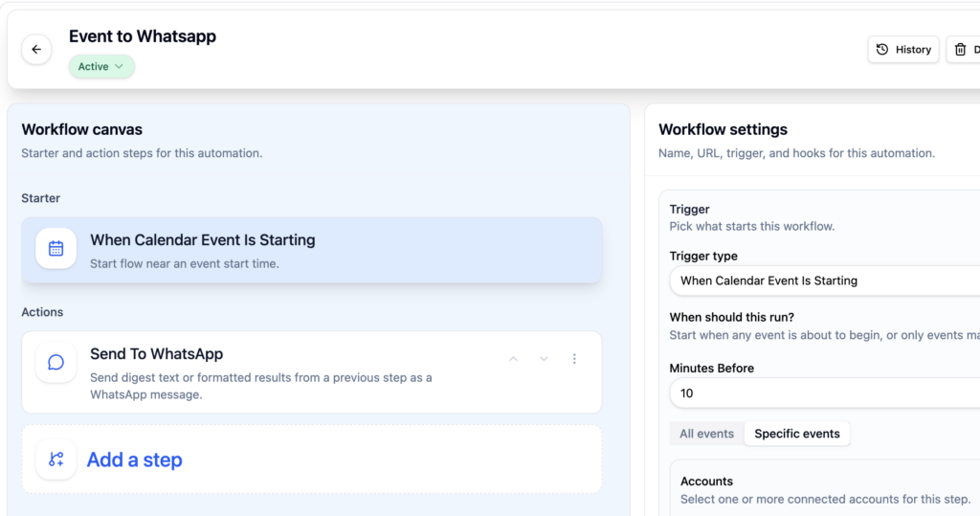Select the Calendar Event starter card title on canvas
The height and width of the screenshot is (516, 980).
click(x=202, y=240)
